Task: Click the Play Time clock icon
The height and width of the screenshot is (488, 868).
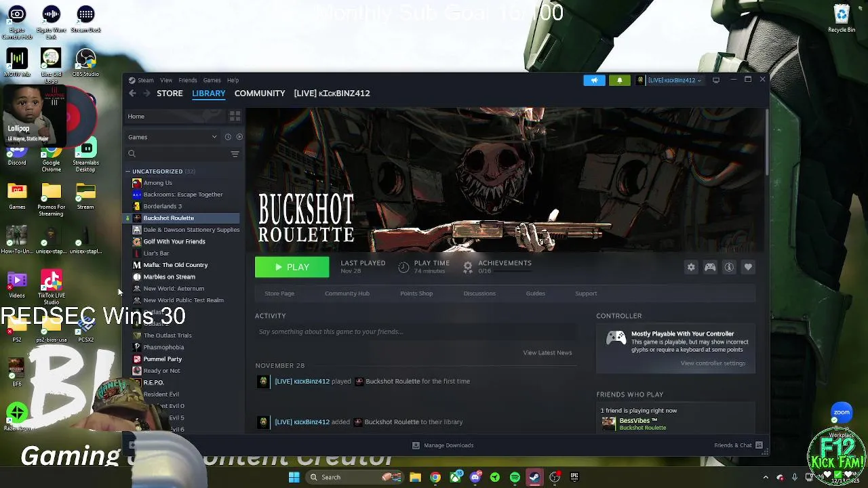Action: tap(403, 267)
